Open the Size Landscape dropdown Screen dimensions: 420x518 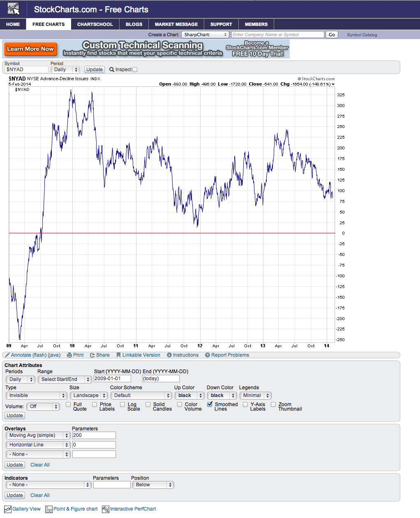[89, 395]
